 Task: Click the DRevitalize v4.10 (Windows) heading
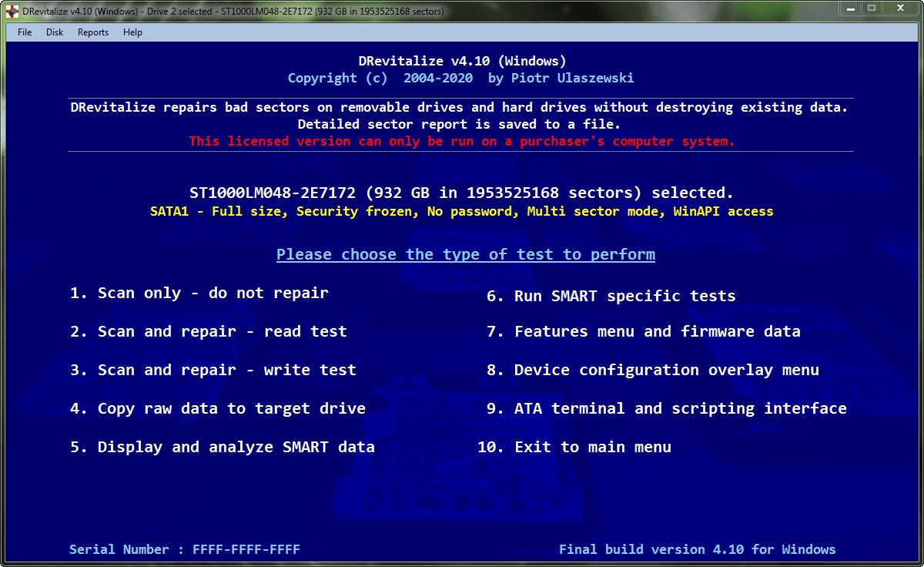pyautogui.click(x=462, y=61)
